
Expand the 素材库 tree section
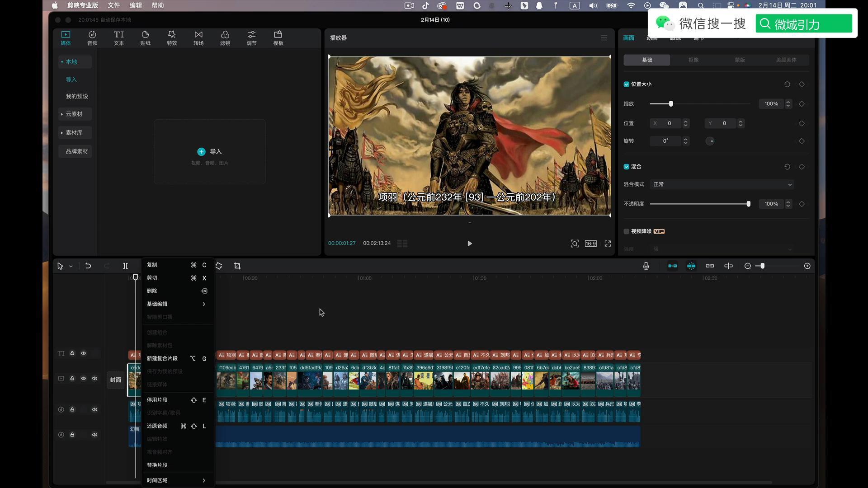point(62,133)
